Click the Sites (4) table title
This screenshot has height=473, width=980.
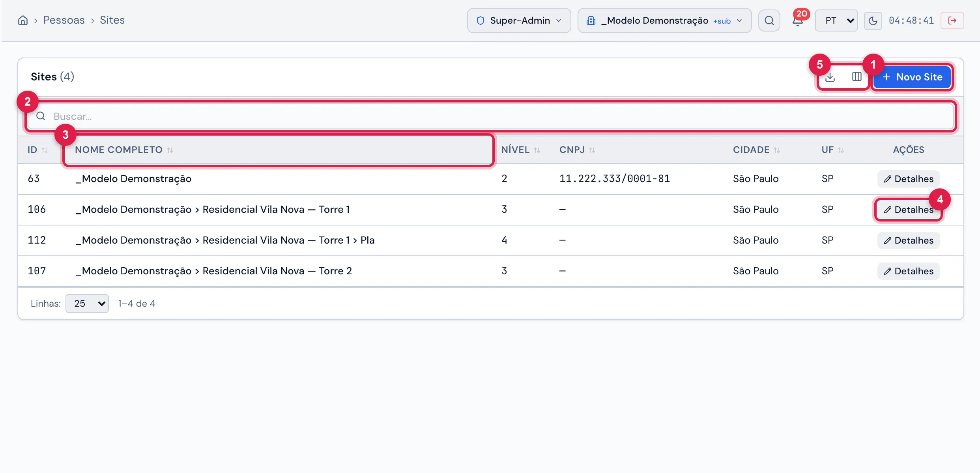[52, 76]
